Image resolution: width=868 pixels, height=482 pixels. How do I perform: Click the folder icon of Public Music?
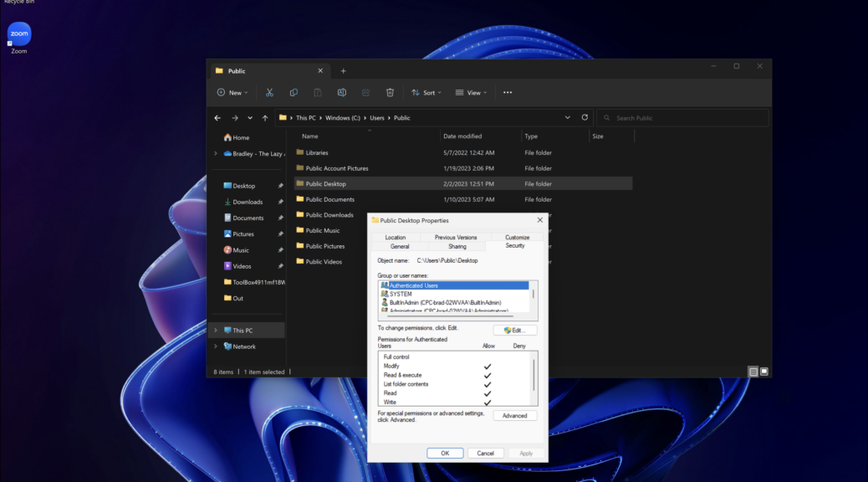coord(300,230)
